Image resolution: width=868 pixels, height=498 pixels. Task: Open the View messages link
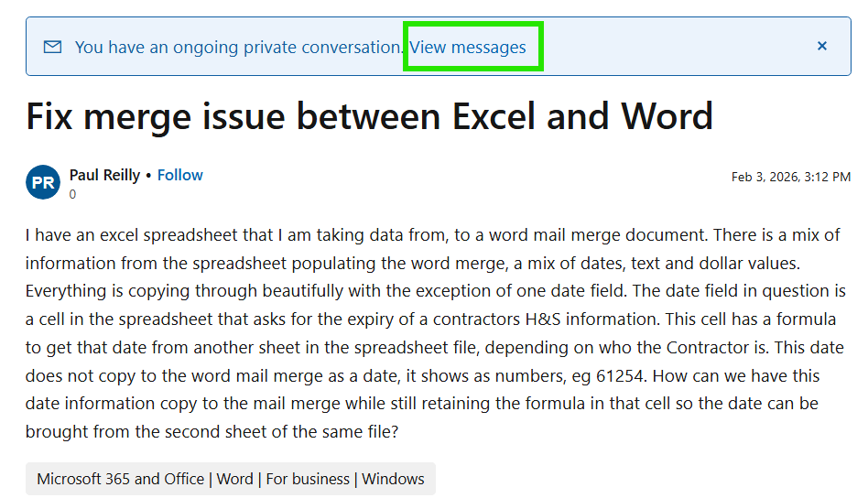(468, 47)
